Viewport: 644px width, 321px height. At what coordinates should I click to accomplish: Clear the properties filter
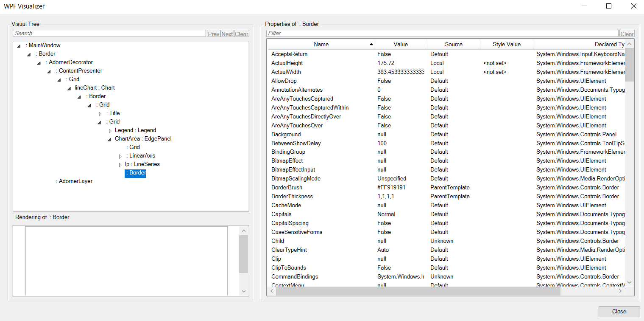627,34
